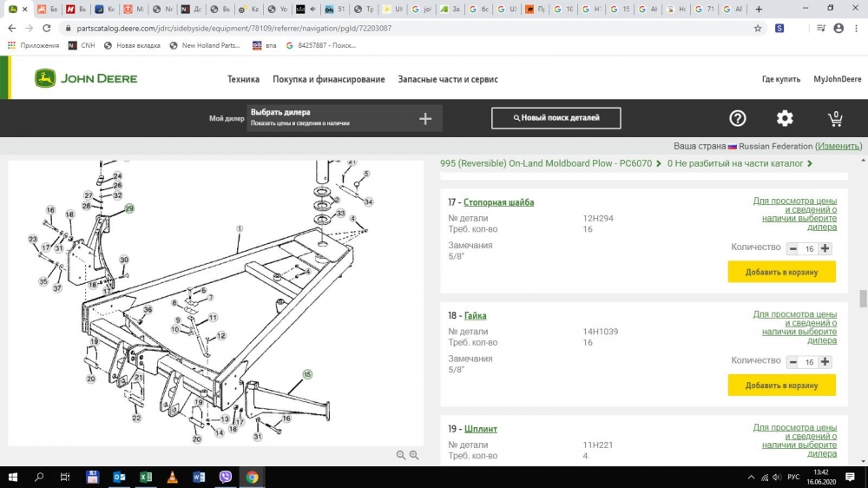Click Не разбитый на части каталог breadcrumb
Viewport: 868px width, 488px height.
pos(735,163)
